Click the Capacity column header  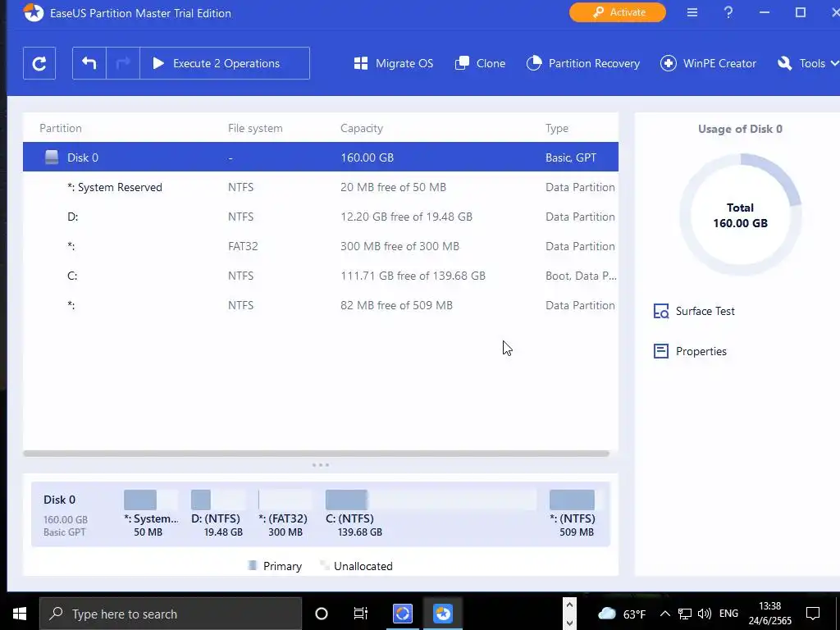point(362,128)
